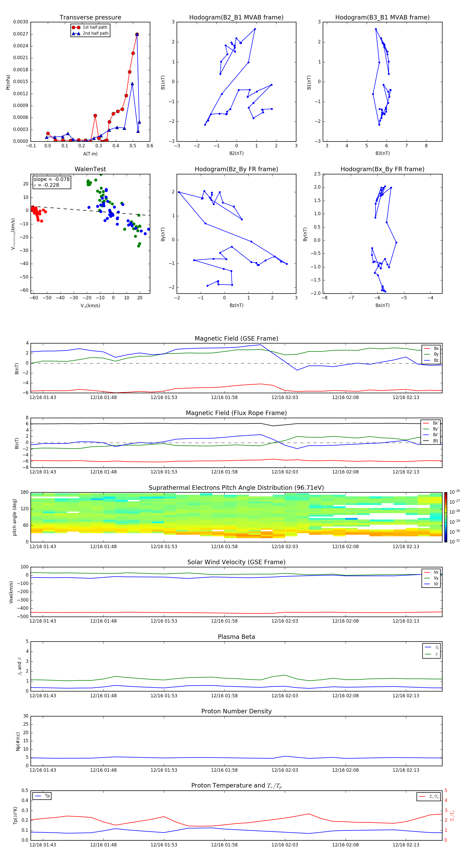
Task: Click the Tp legend entry in temperature panel
Action: click(x=42, y=796)
